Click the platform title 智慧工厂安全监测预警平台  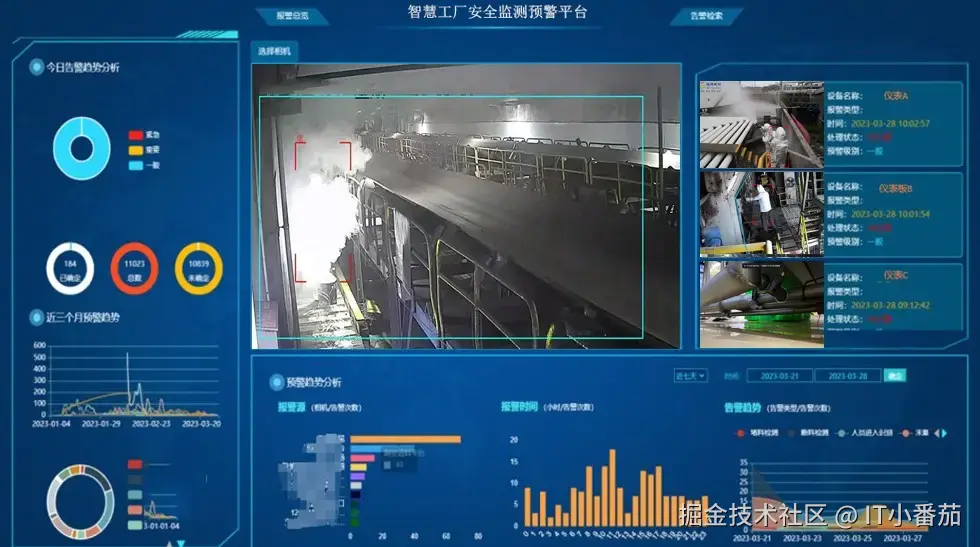coord(498,12)
